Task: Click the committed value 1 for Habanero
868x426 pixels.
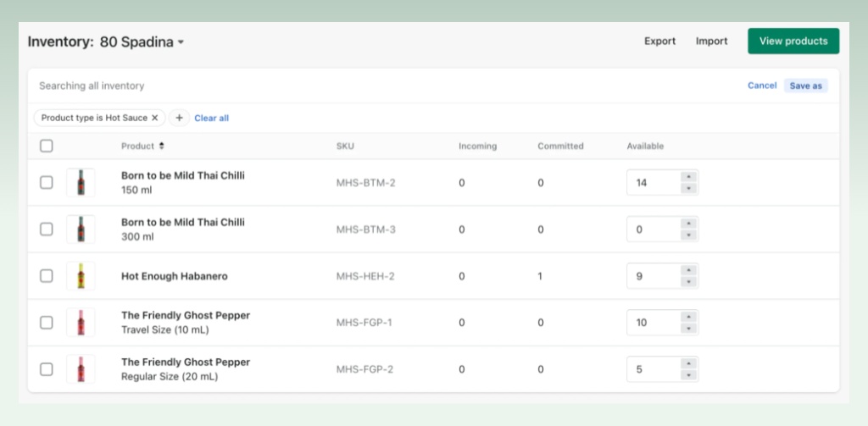Action: tap(540, 276)
